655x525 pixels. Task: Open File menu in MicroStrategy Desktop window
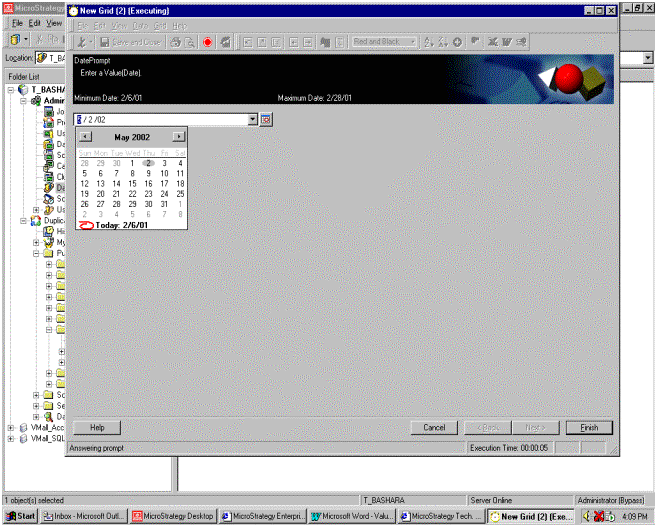coord(17,23)
